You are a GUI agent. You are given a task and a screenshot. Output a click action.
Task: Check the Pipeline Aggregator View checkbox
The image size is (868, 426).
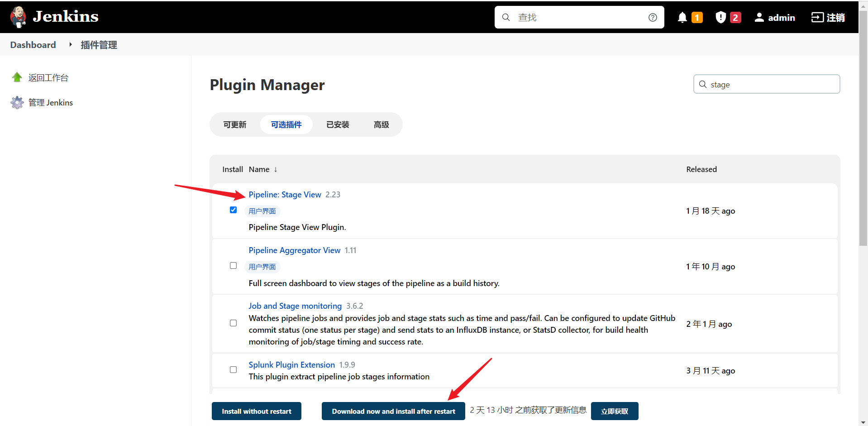[233, 265]
